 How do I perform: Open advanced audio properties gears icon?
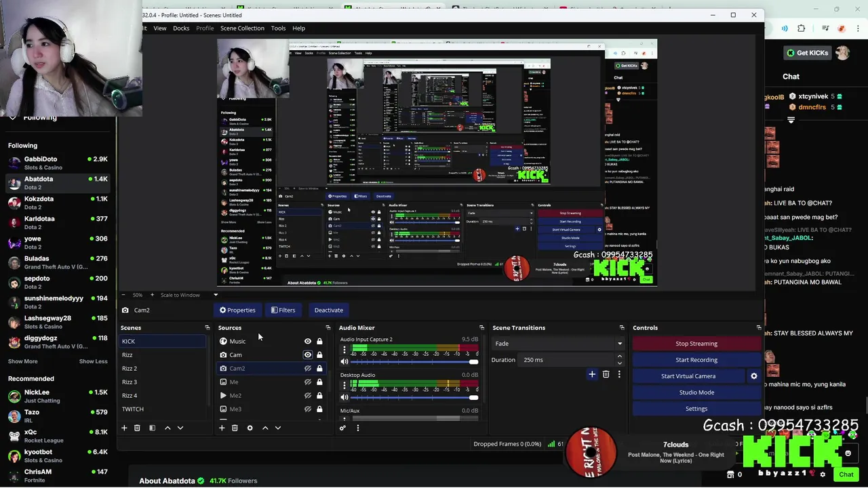(342, 428)
